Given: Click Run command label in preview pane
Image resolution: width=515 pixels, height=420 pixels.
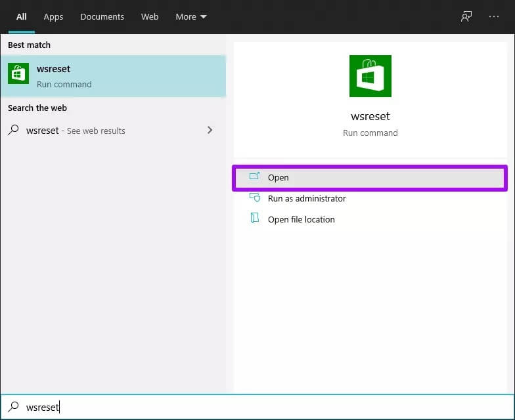Looking at the screenshot, I should 370,133.
